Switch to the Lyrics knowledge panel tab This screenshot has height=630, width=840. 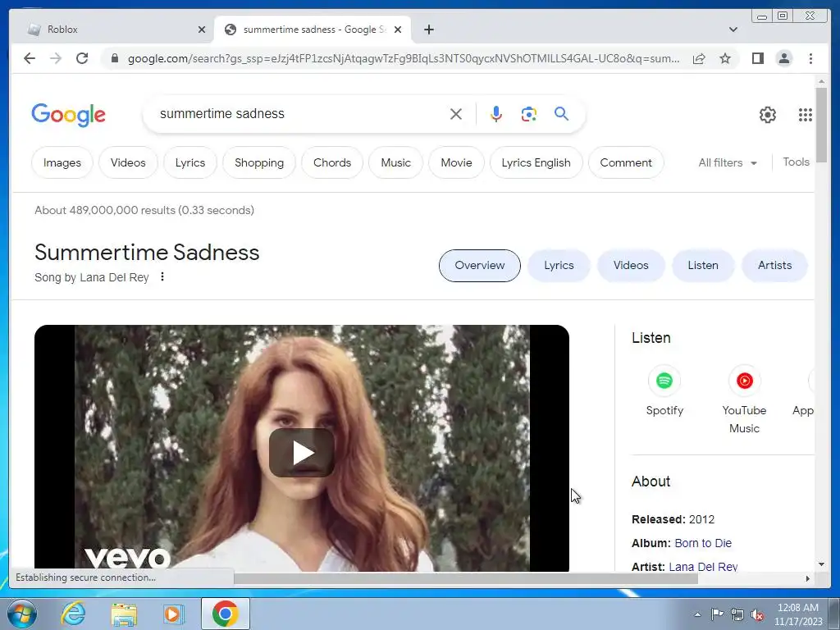click(559, 266)
